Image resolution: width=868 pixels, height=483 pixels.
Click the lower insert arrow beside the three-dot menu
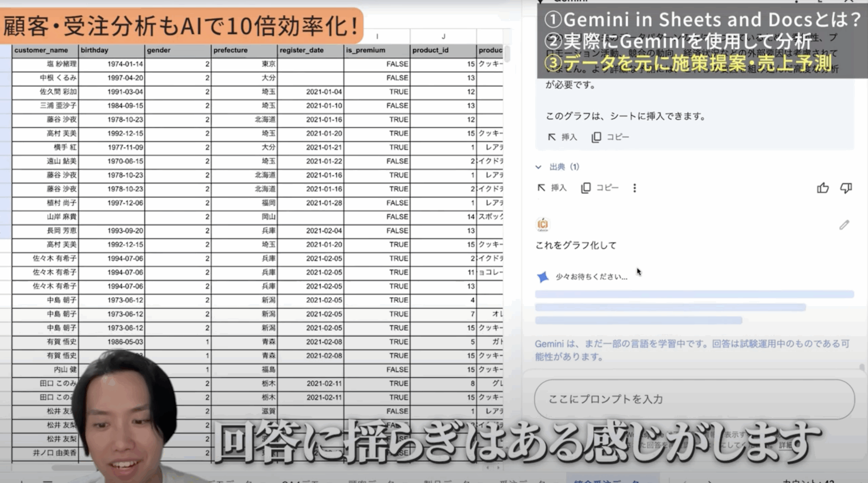click(541, 188)
